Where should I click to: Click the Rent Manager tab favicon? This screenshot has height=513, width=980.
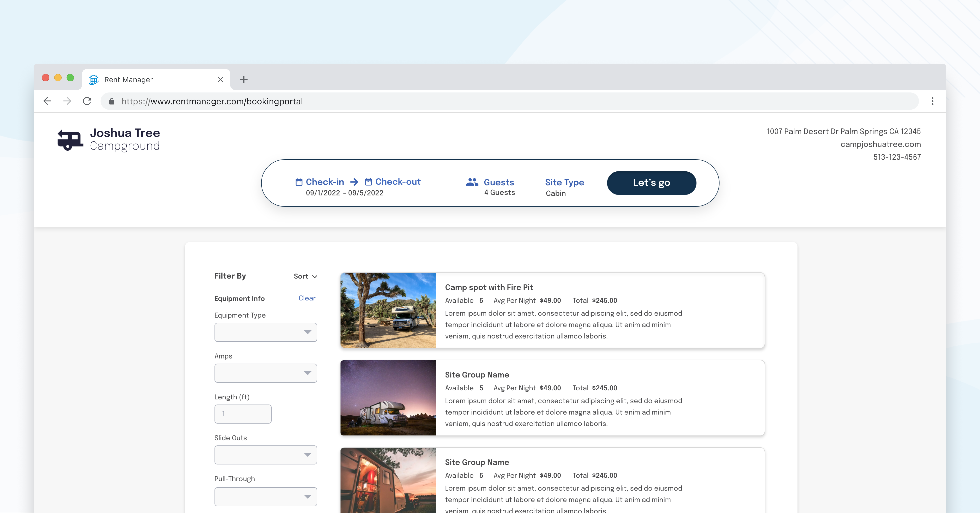[x=94, y=79]
